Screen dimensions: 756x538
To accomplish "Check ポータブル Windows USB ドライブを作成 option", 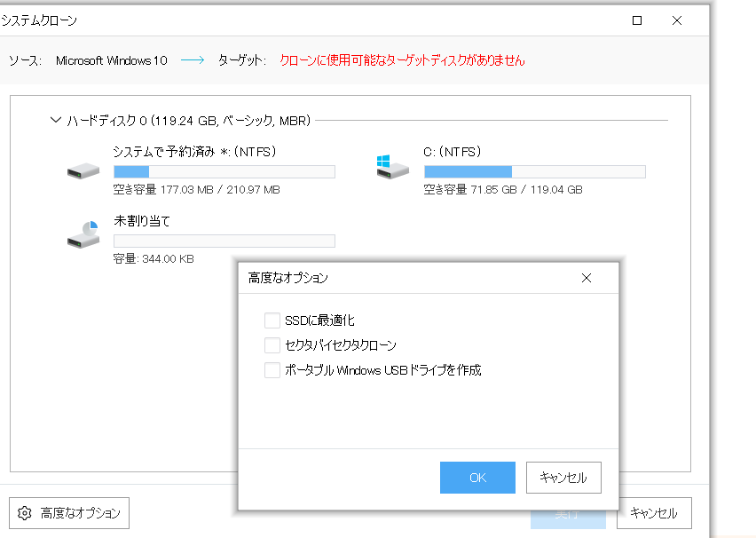I will 272,370.
